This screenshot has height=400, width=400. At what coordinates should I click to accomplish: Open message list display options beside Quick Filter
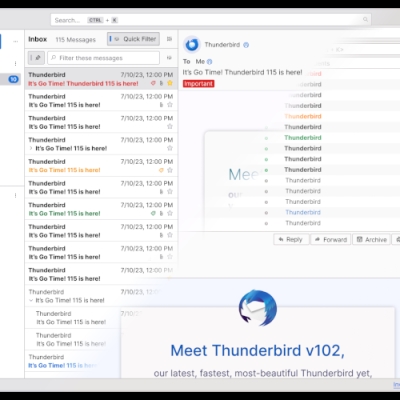pos(169,39)
